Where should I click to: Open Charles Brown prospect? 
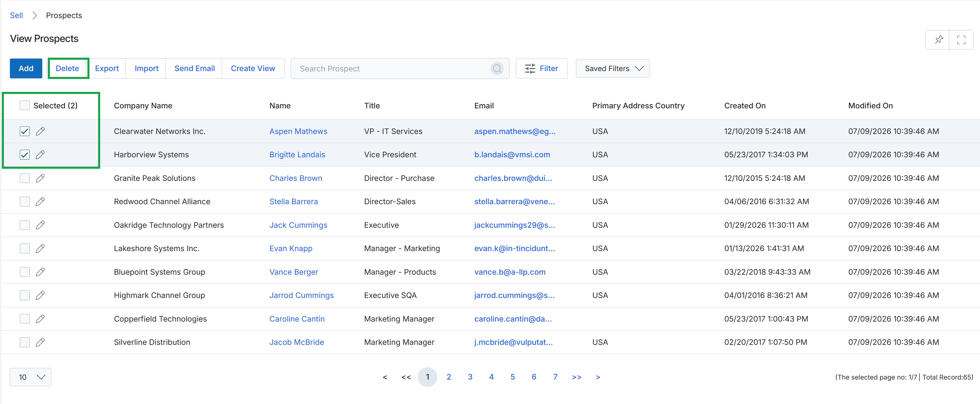[x=295, y=178]
